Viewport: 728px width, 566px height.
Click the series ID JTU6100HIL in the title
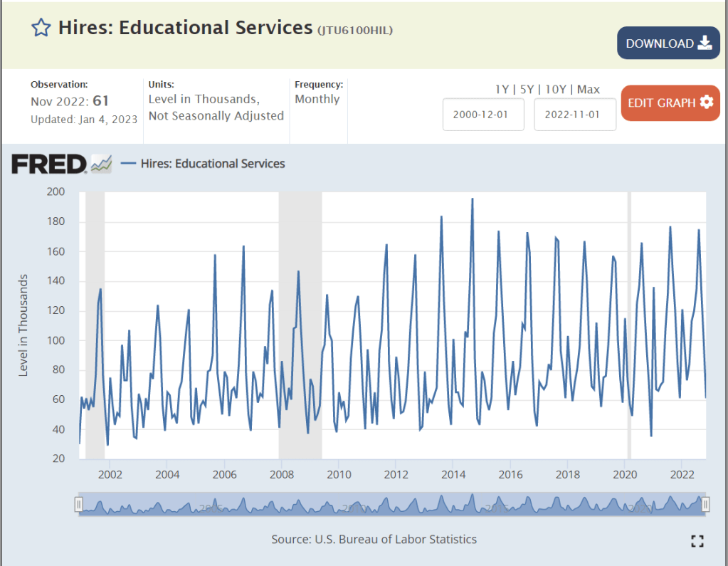pyautogui.click(x=355, y=30)
